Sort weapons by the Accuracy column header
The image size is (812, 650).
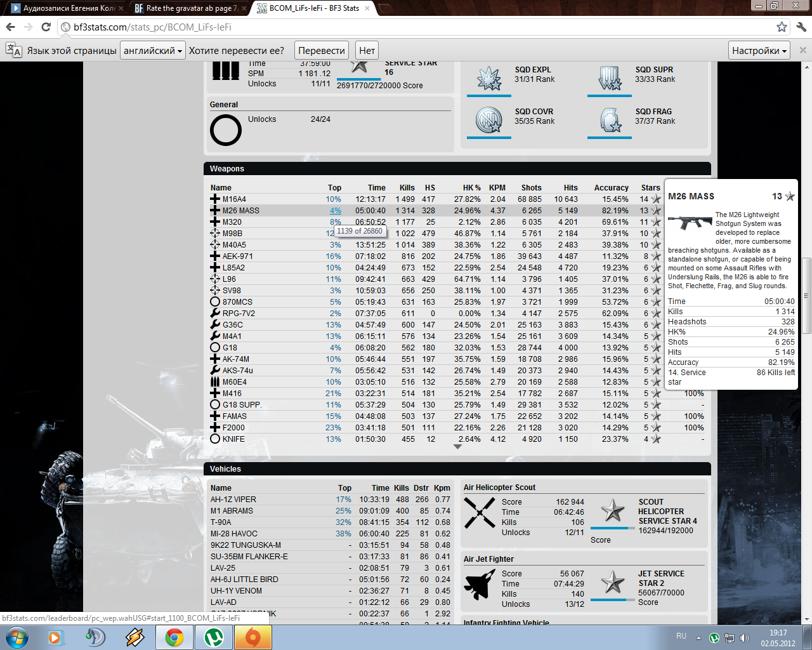click(612, 188)
